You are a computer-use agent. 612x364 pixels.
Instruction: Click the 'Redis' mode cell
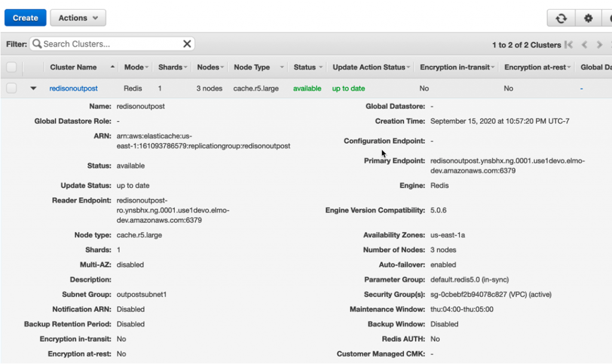[x=133, y=88]
